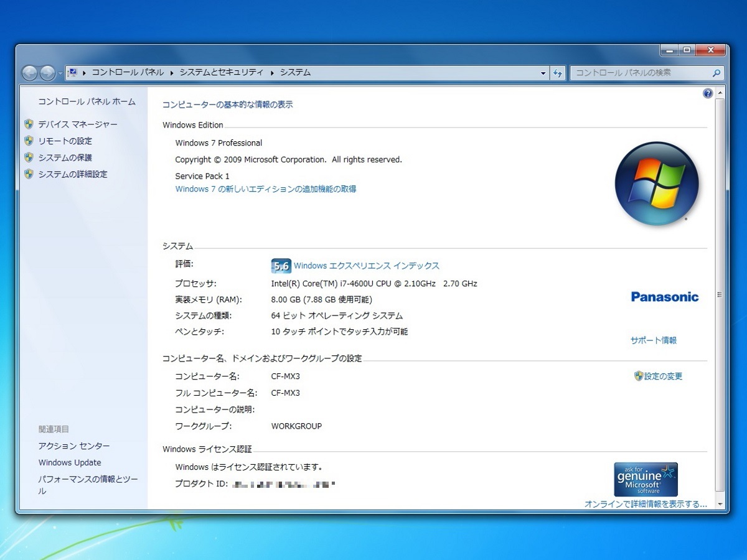Open デバイス マネージャー link
The image size is (747, 560).
[x=78, y=124]
